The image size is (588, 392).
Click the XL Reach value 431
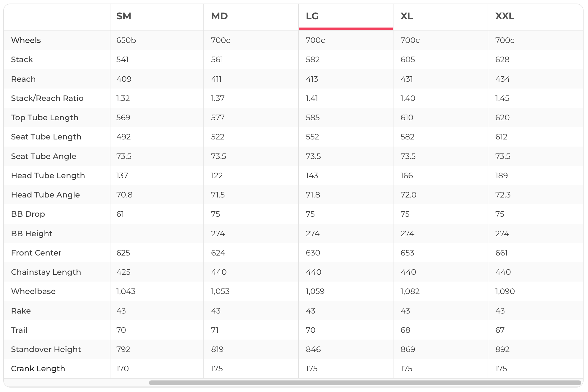(x=407, y=79)
